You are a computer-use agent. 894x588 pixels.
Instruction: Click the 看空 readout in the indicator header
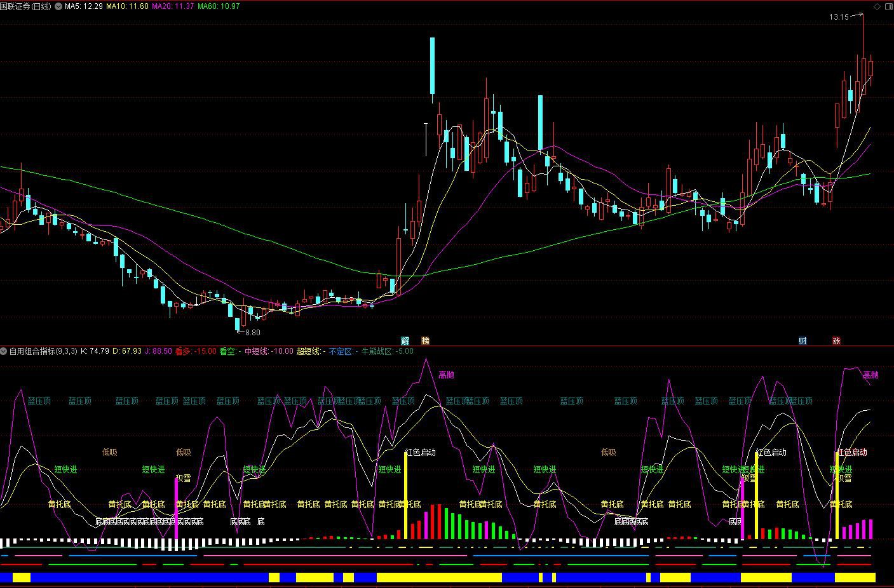tap(231, 351)
